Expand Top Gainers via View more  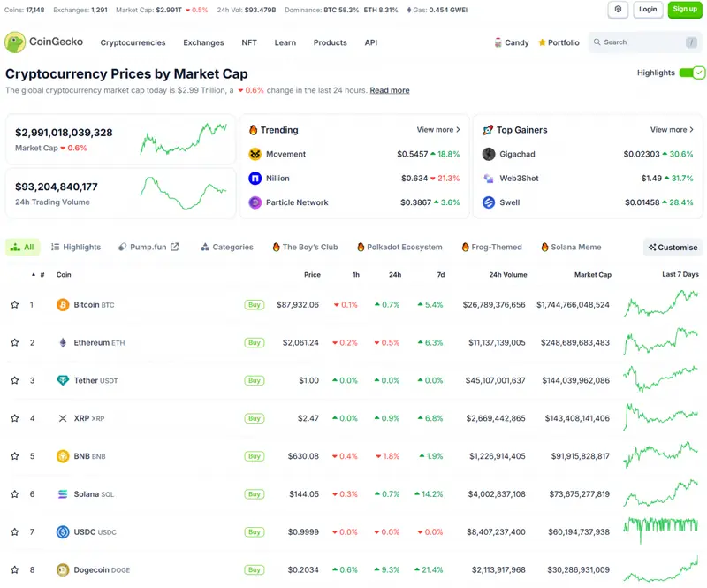(672, 129)
